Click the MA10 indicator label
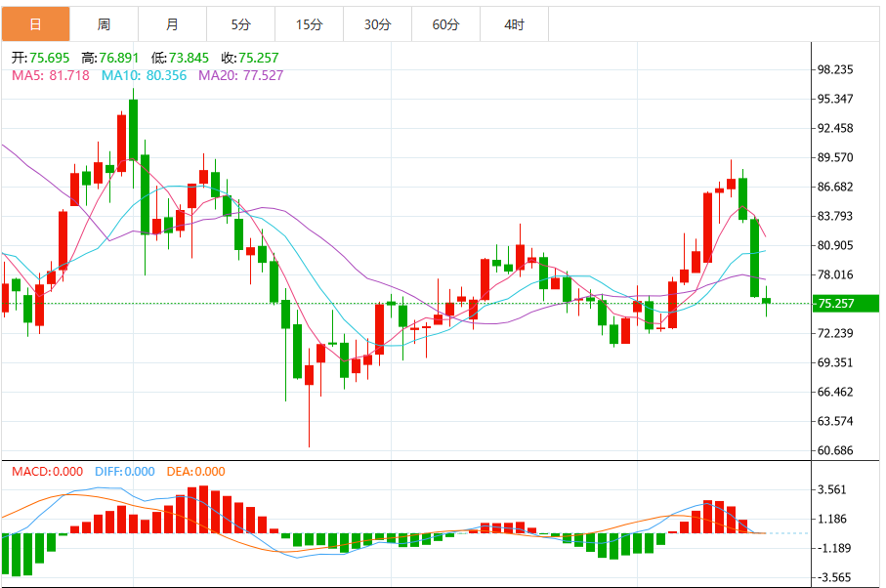 (145, 75)
